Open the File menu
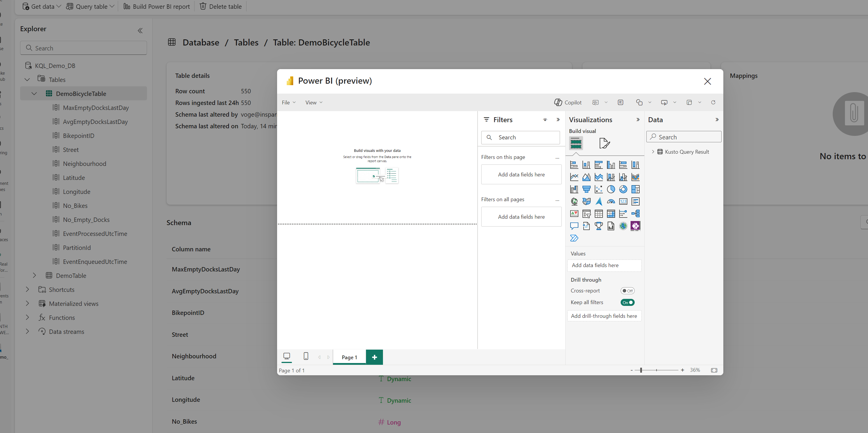The height and width of the screenshot is (433, 868). pyautogui.click(x=289, y=102)
